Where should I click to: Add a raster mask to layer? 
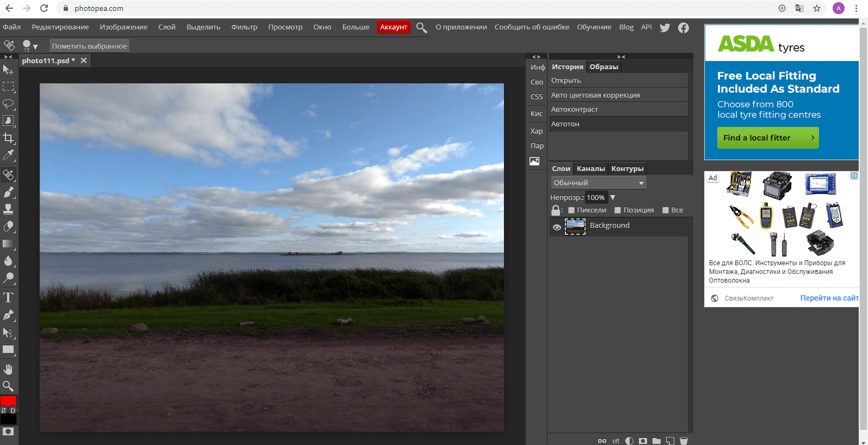(643, 441)
